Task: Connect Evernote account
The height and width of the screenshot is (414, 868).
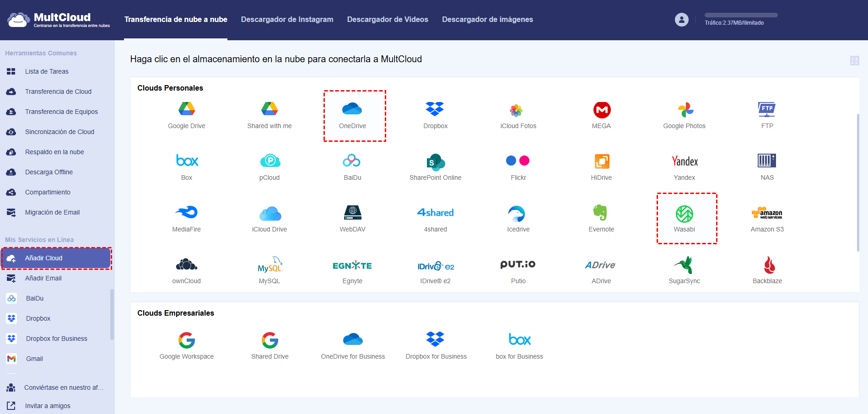Action: coord(601,219)
